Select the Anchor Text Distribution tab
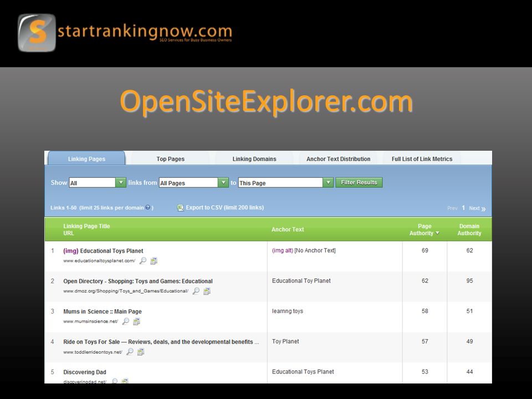The image size is (532, 399). point(338,158)
